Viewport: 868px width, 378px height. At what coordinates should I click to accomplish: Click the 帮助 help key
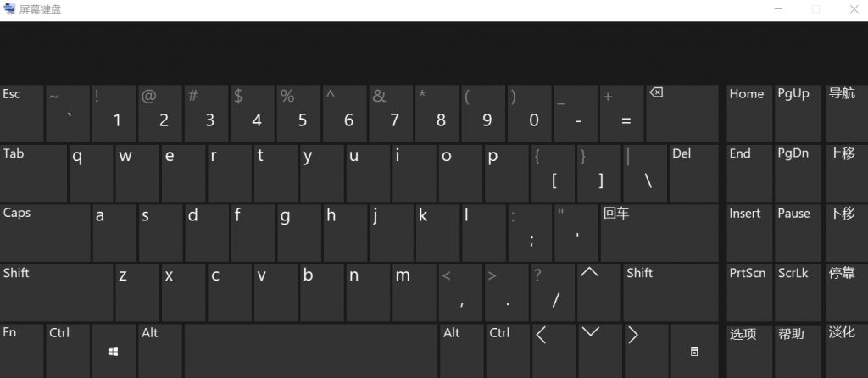coord(797,352)
